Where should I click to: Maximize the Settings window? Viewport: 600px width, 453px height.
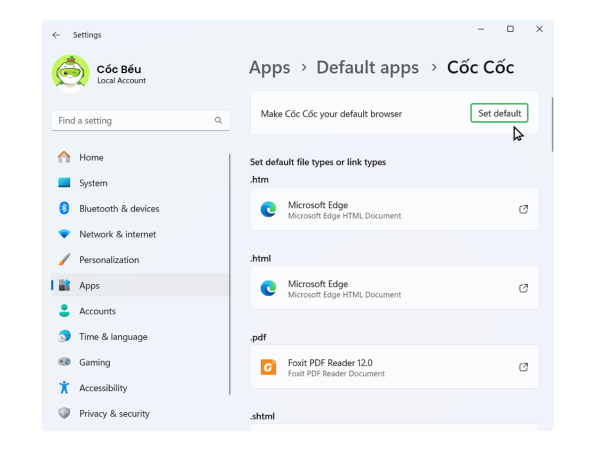tap(510, 29)
